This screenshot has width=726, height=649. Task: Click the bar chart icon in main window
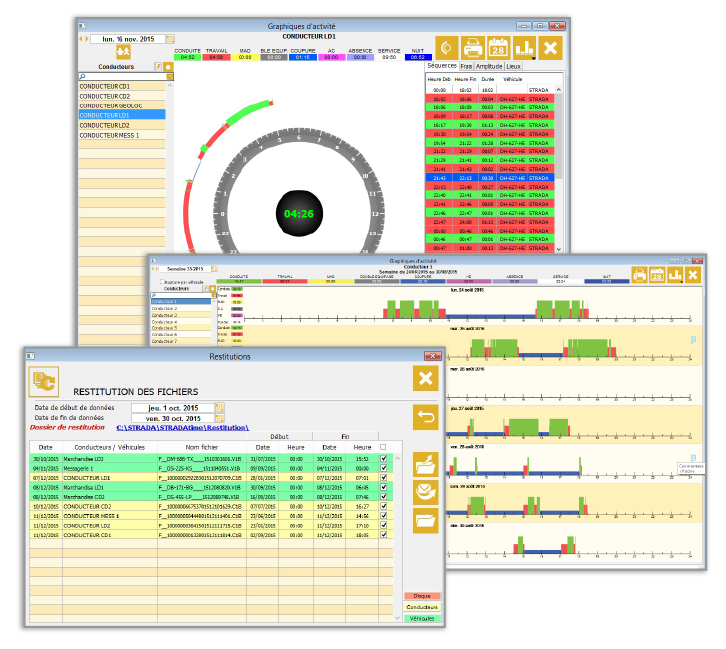(x=525, y=48)
